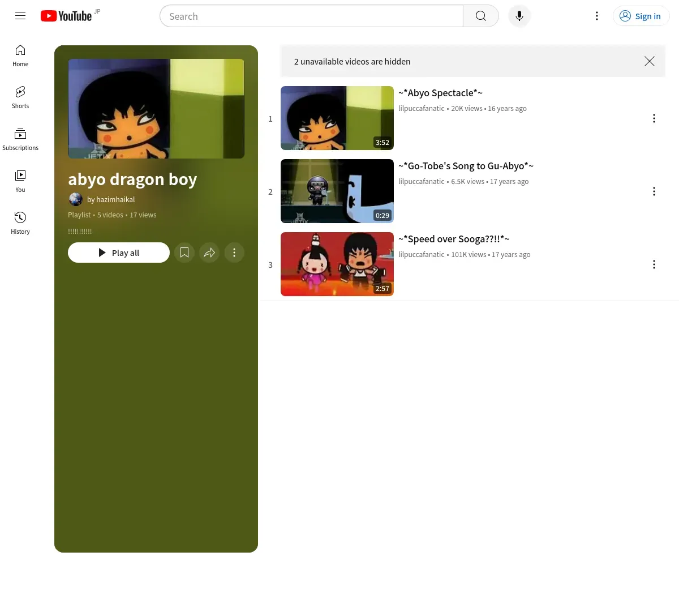Open Home in the sidebar

tap(20, 56)
